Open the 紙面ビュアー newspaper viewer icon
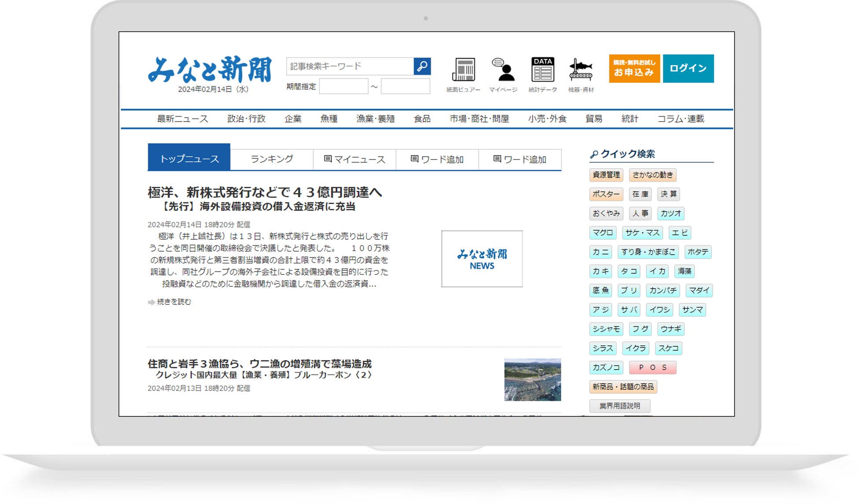The image size is (859, 504). point(463,70)
